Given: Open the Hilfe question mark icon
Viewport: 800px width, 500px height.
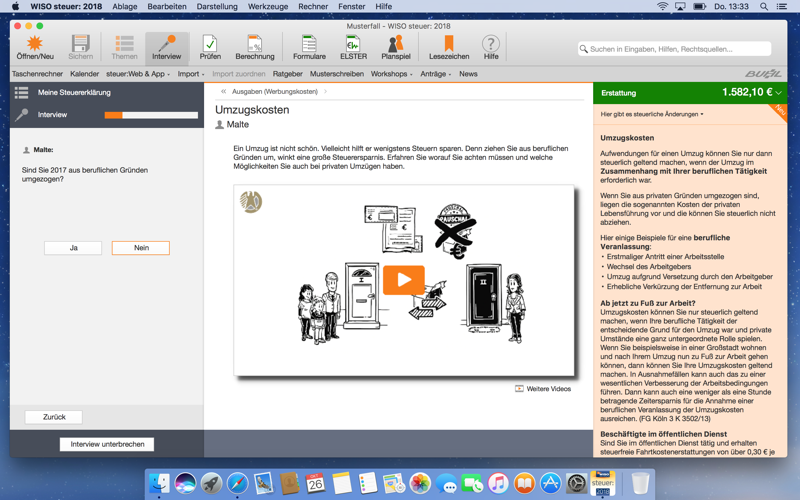Looking at the screenshot, I should [x=491, y=46].
